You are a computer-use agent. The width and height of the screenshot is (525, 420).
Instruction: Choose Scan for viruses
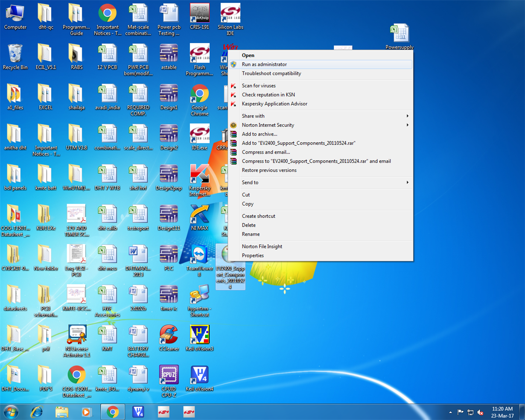[321, 86]
